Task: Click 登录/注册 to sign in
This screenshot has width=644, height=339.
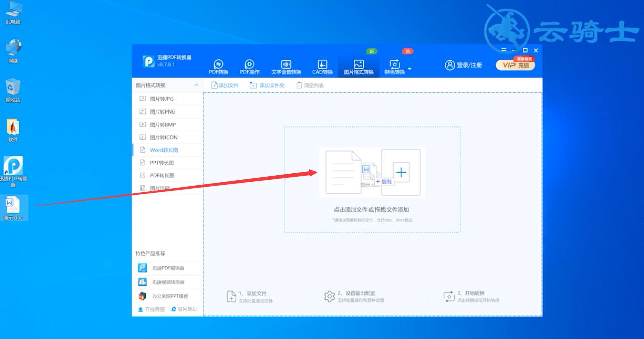Action: (463, 65)
